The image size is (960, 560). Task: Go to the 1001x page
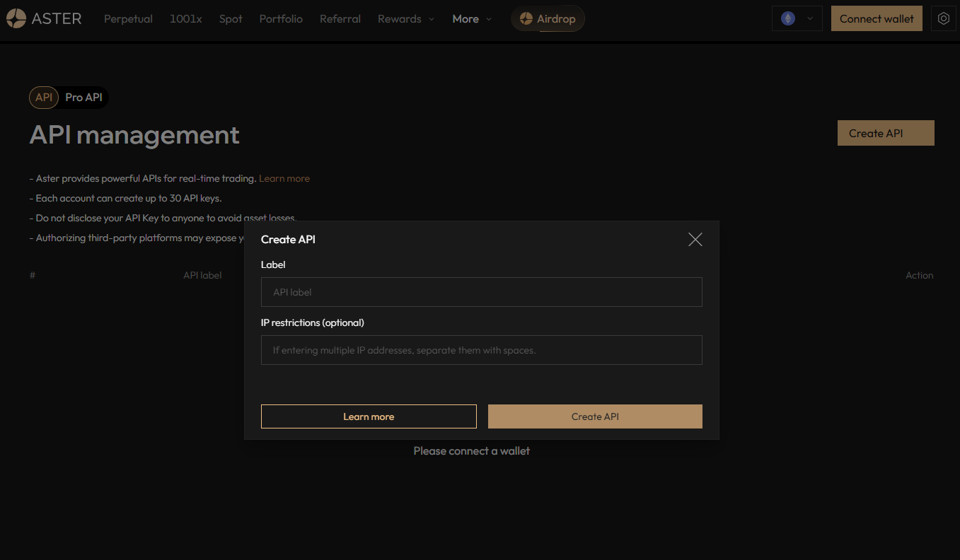tap(185, 19)
